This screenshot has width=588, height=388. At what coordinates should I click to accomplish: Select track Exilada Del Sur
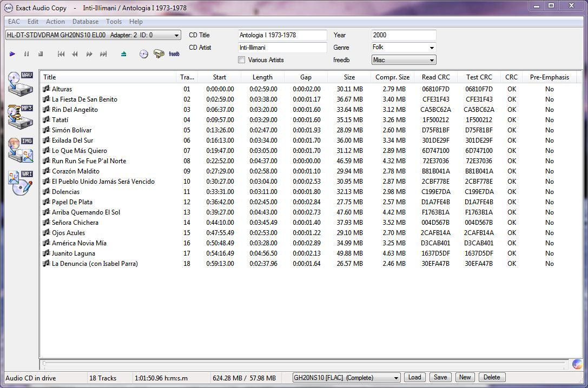tap(72, 140)
